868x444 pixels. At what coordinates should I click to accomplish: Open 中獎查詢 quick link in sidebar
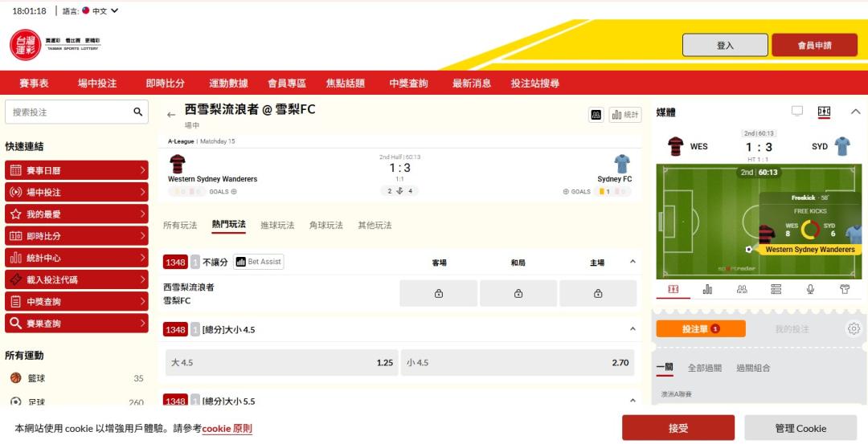[76, 301]
